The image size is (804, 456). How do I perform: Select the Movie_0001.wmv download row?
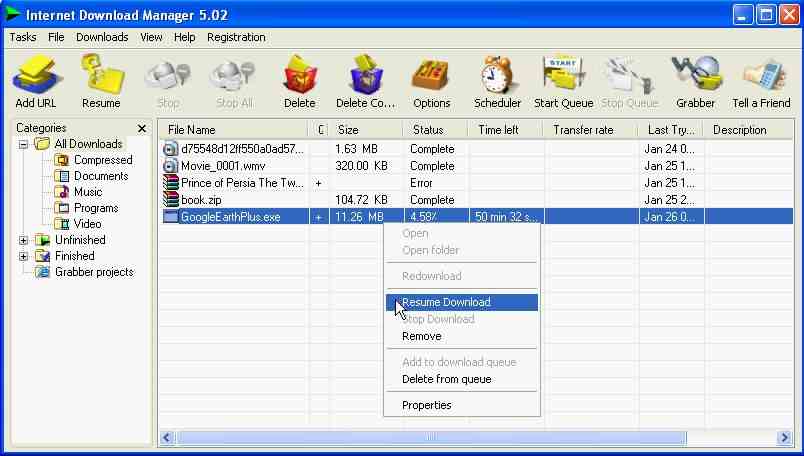pos(476,166)
